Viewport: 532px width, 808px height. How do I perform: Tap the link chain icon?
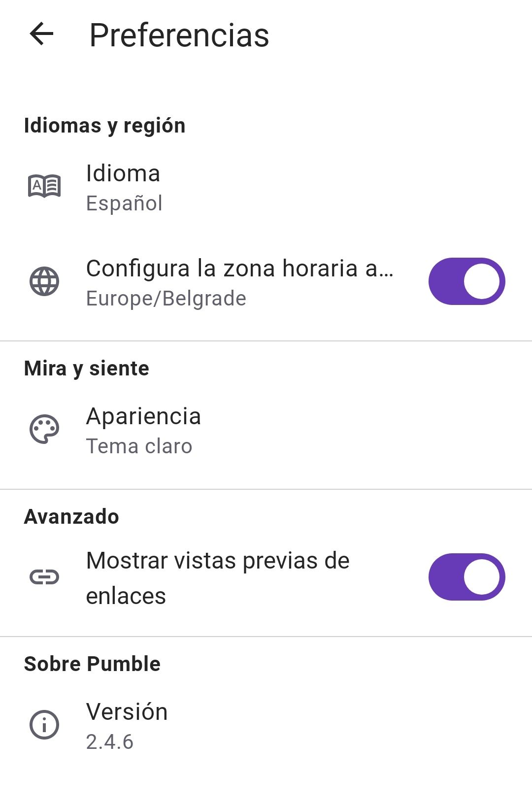[44, 577]
